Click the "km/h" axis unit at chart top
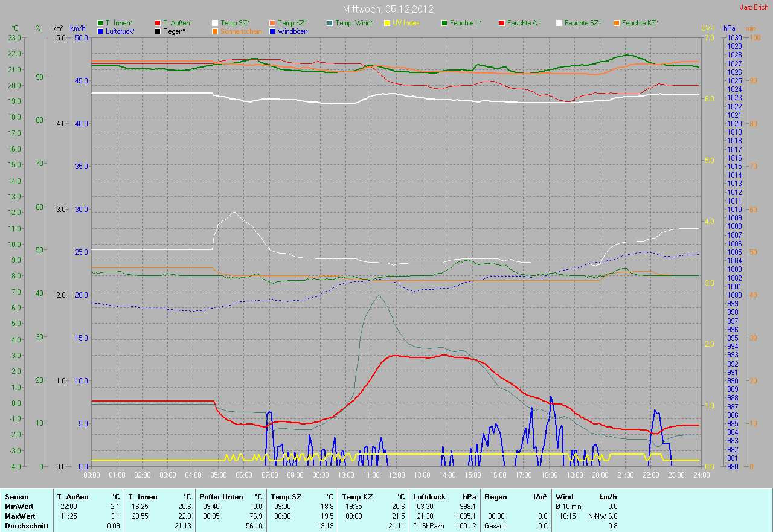The height and width of the screenshot is (532, 773). click(x=78, y=28)
